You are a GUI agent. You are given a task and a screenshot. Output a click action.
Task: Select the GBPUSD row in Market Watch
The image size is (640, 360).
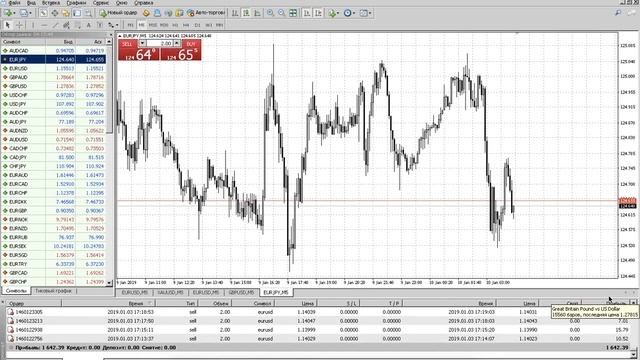point(53,86)
